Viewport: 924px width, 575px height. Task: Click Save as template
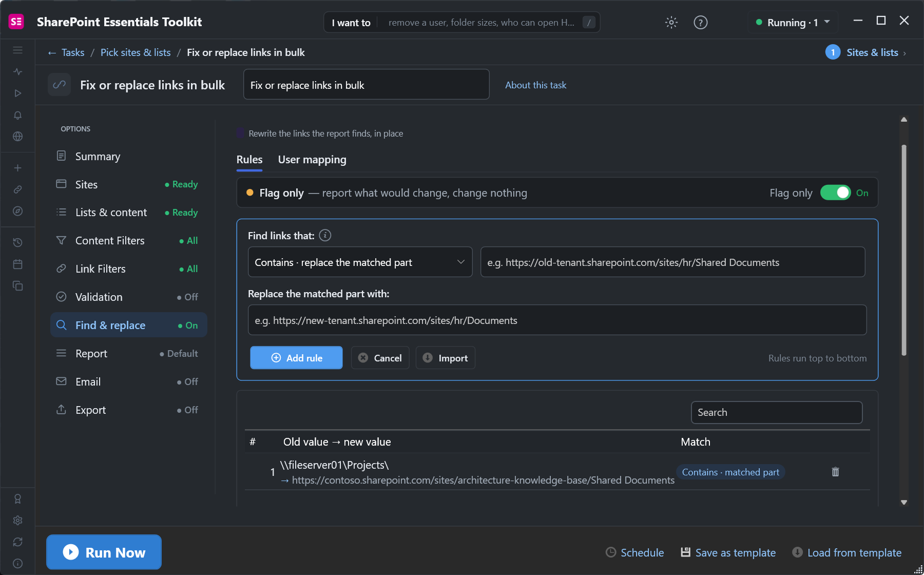(728, 552)
